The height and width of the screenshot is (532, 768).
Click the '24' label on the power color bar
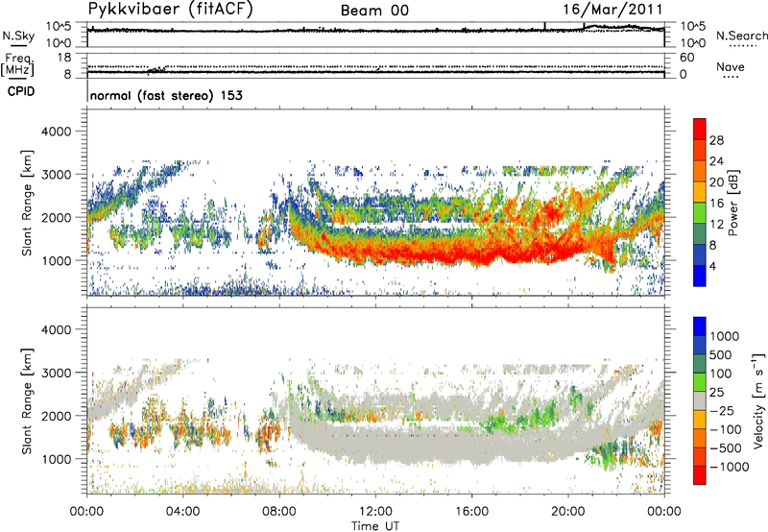[x=716, y=161]
